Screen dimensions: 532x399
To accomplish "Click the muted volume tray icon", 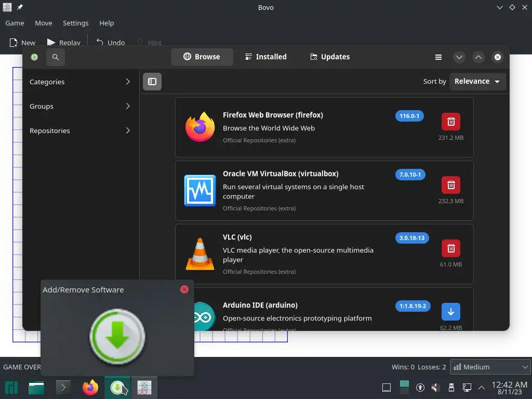I will 436,388.
